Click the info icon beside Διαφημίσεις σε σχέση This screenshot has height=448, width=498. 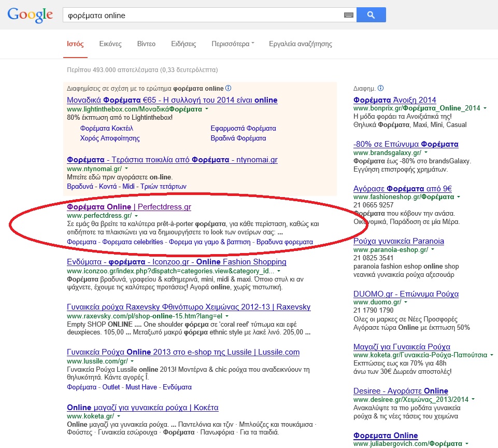[228, 88]
